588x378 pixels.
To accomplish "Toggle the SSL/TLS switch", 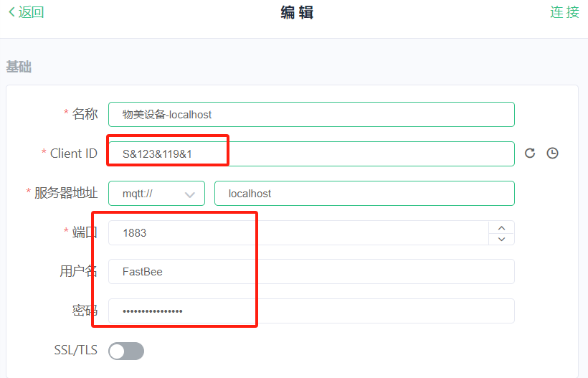I will pyautogui.click(x=126, y=351).
